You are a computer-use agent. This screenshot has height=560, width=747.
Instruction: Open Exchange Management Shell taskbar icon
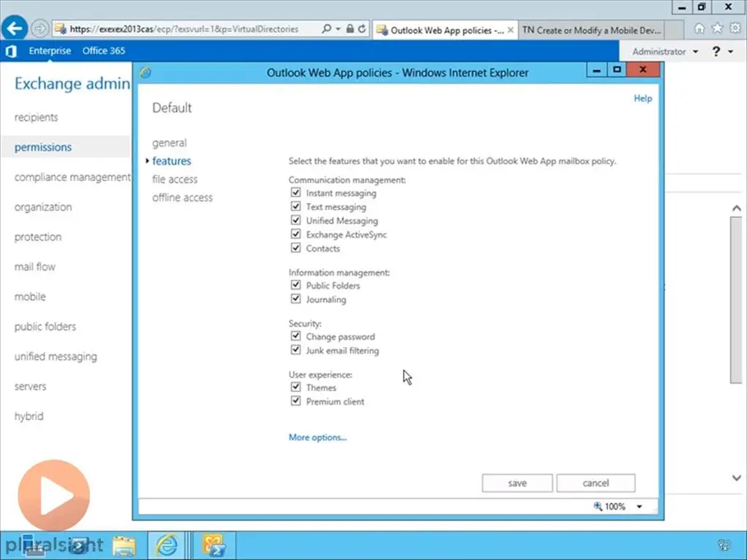tap(214, 545)
